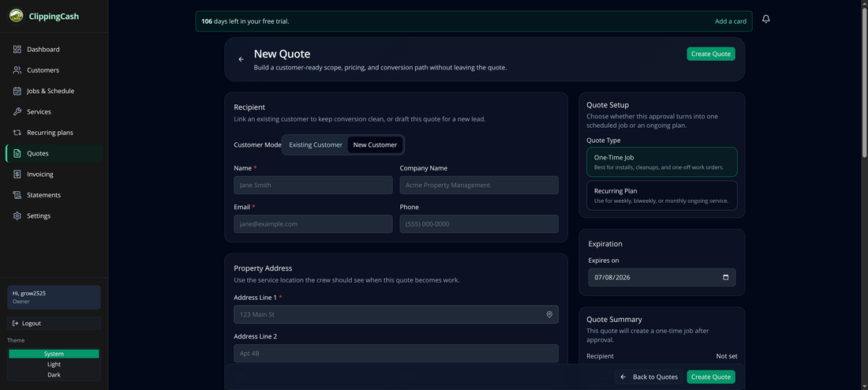Click the ClippingCash brand name
The width and height of the screenshot is (868, 390).
pos(54,17)
